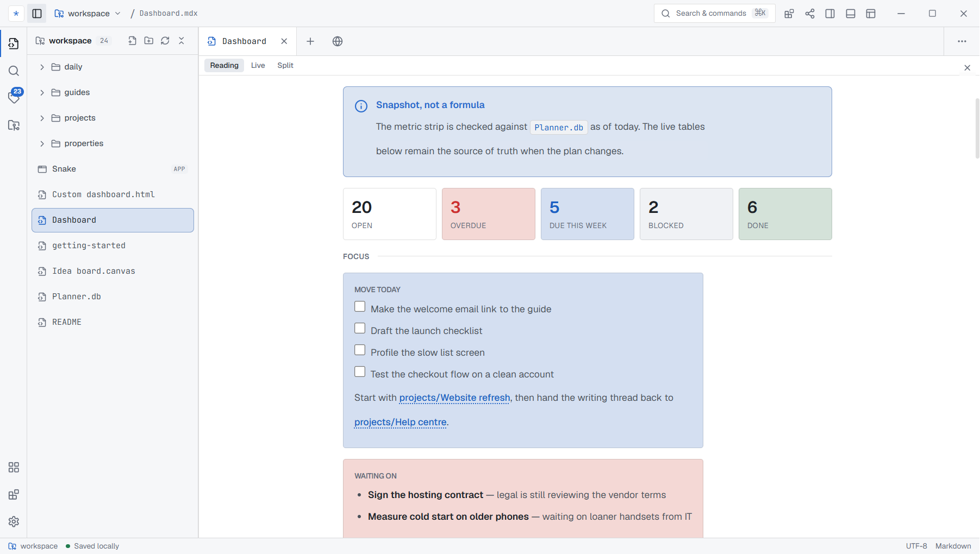Screen dimensions: 980x554
Task: Open Planner.db file in tree
Action: click(113, 297)
